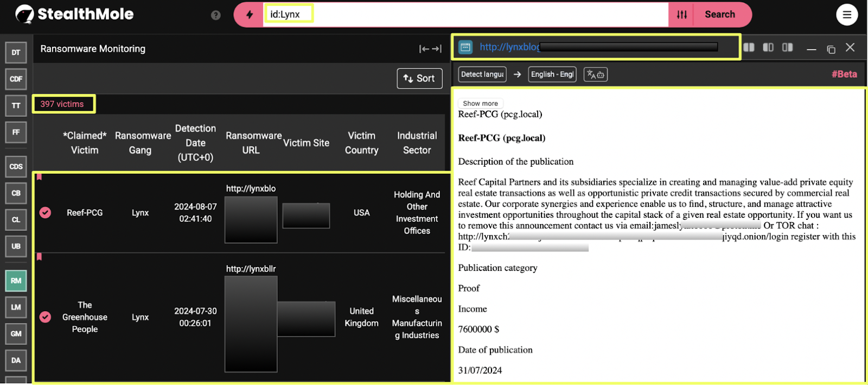Click the Industrial Sector column header
Image resolution: width=868 pixels, height=385 pixels.
(x=417, y=143)
